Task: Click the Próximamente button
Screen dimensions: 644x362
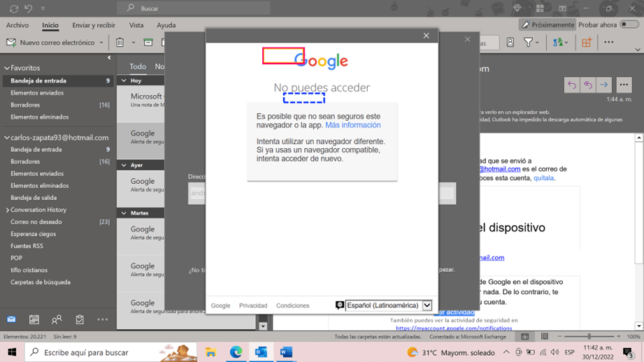Action: (548, 24)
